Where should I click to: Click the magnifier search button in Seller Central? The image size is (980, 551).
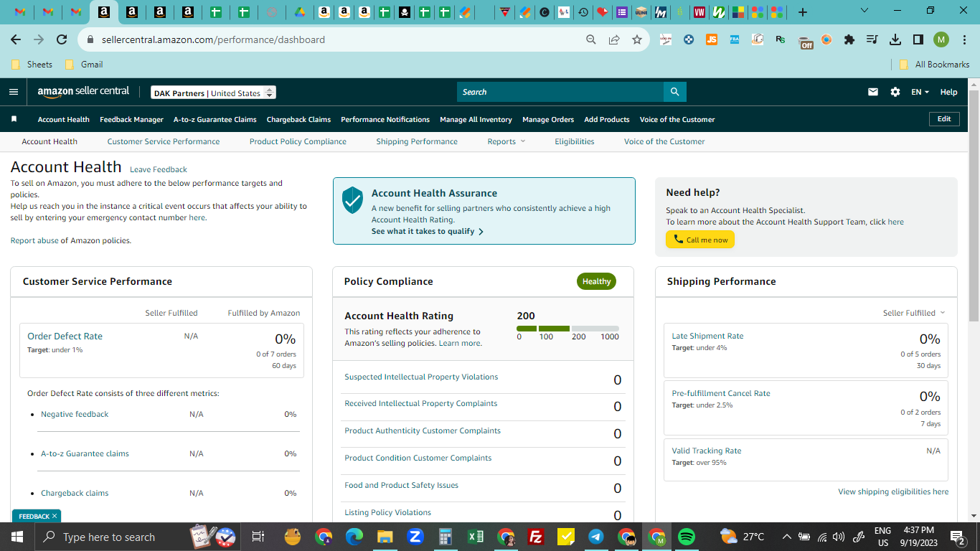coord(674,92)
